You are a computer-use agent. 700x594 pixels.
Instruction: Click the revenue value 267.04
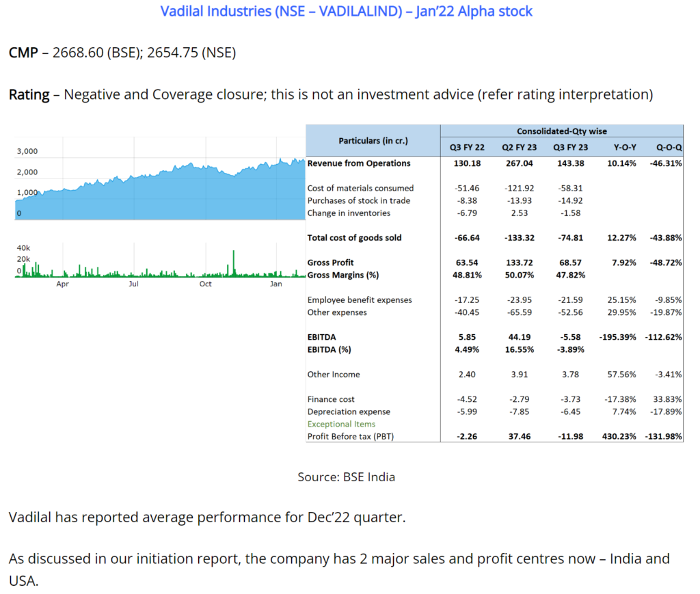click(x=520, y=163)
